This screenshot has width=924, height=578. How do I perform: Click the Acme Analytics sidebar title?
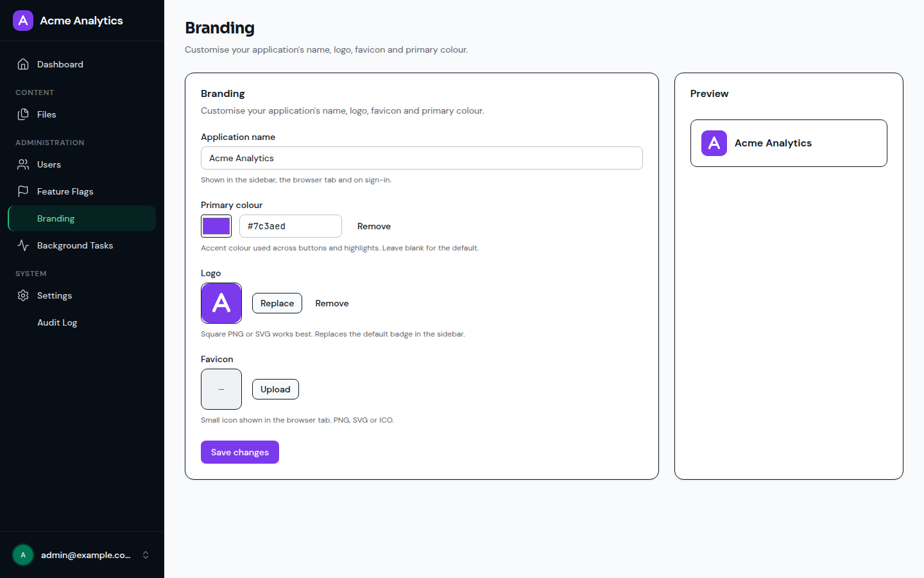coord(81,21)
